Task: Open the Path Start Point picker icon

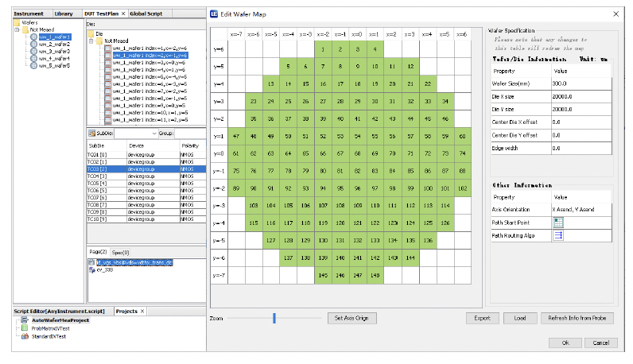Action: 558,223
